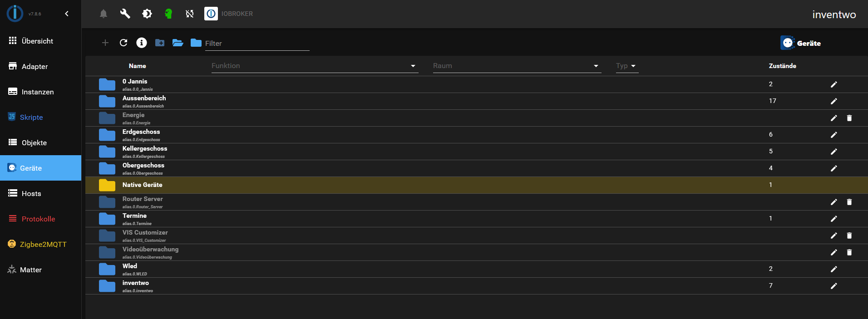
Task: Click the create new folder icon
Action: [x=160, y=43]
